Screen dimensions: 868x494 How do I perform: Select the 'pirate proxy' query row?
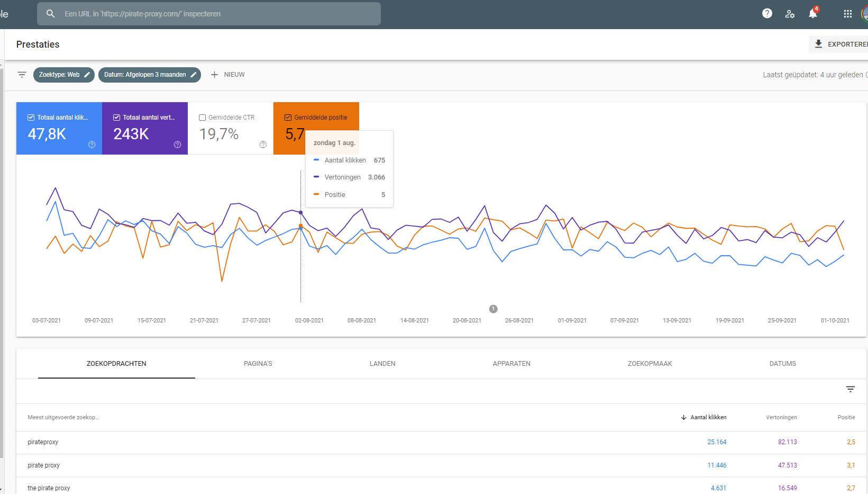click(441, 465)
